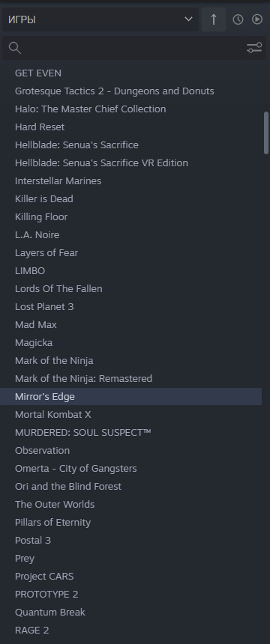Focus the library search input field
The image size is (270, 644).
coord(121,48)
